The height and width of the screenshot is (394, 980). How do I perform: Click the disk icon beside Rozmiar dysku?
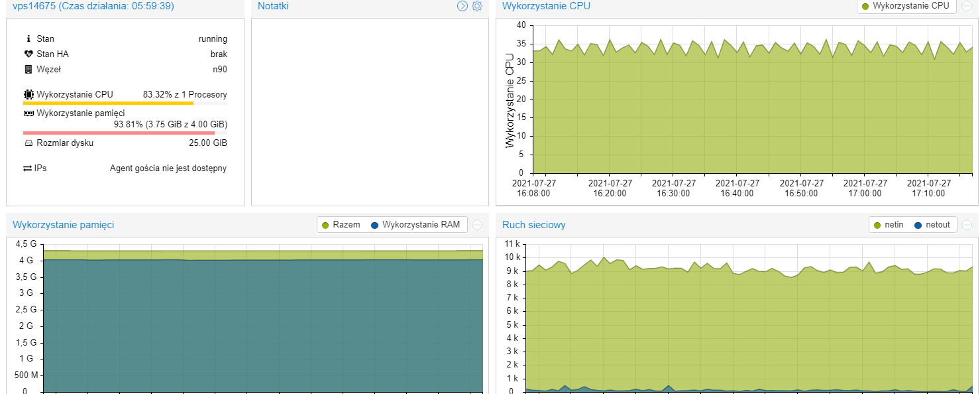pyautogui.click(x=28, y=143)
